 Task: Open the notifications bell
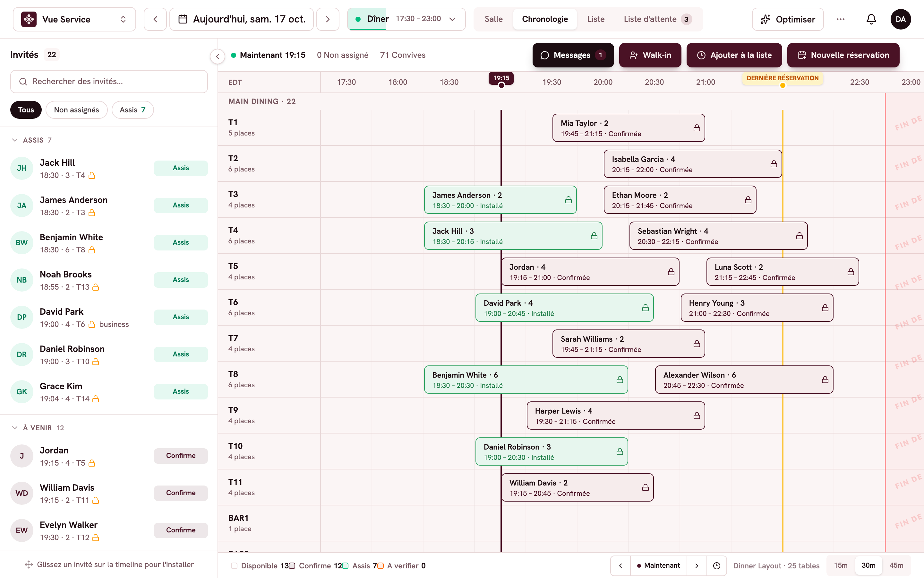pos(871,19)
